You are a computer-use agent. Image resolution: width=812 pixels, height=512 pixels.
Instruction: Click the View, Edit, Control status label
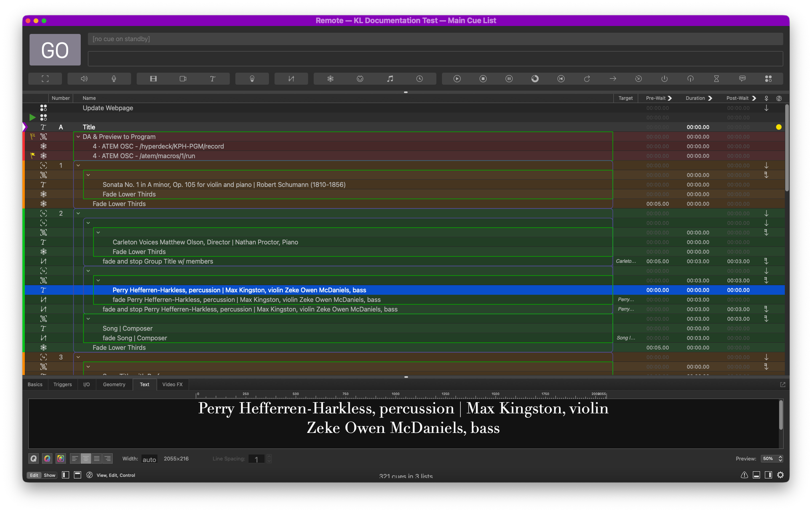(116, 475)
